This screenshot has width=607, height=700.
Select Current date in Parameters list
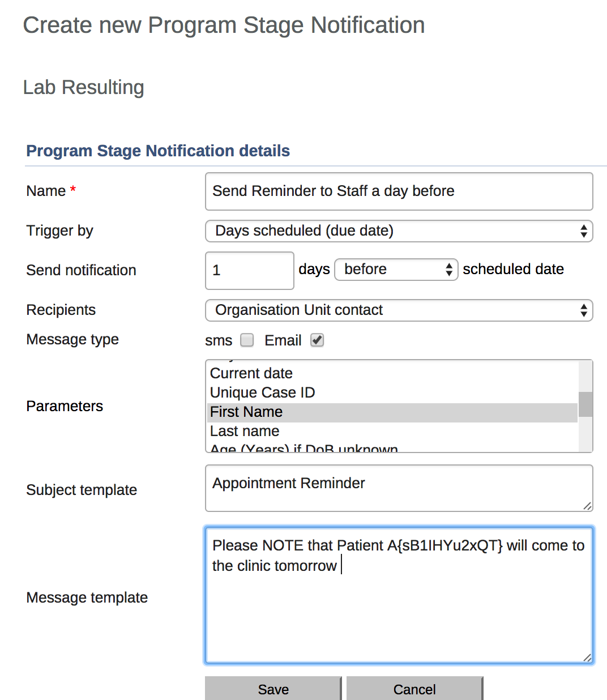(251, 374)
